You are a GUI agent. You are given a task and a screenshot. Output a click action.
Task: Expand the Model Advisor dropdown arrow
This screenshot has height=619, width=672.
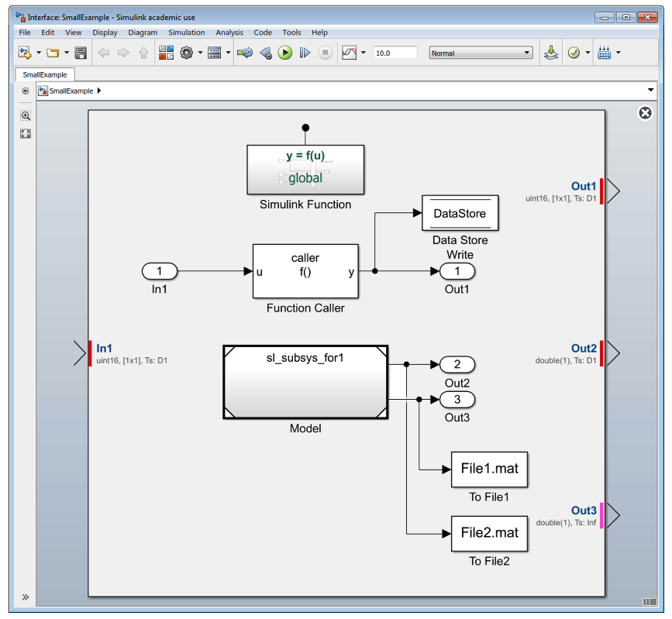(588, 53)
